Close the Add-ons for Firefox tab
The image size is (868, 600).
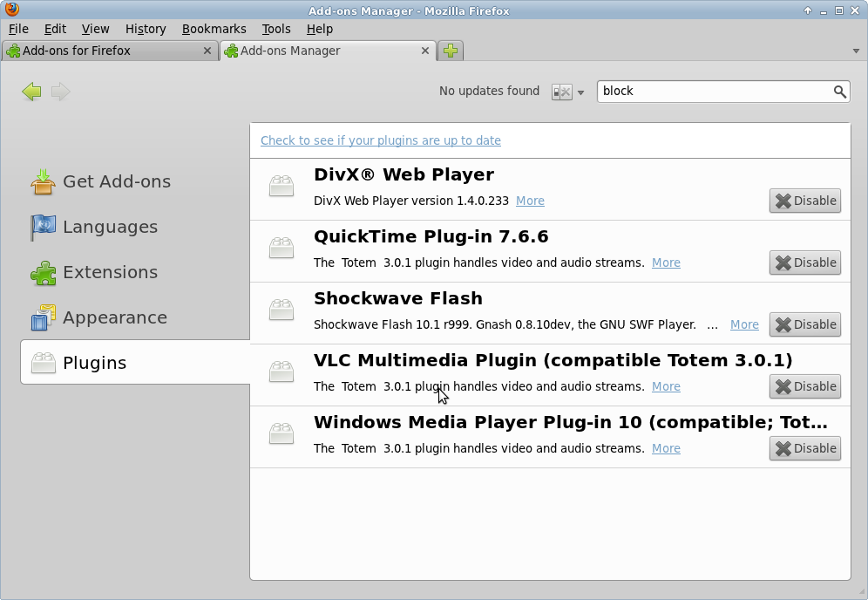[x=207, y=51]
